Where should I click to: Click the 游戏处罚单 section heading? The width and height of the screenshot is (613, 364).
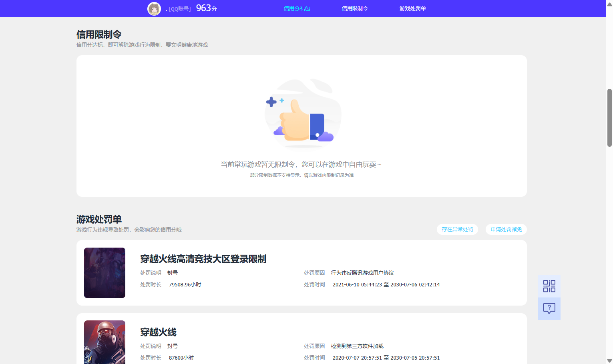(99, 219)
